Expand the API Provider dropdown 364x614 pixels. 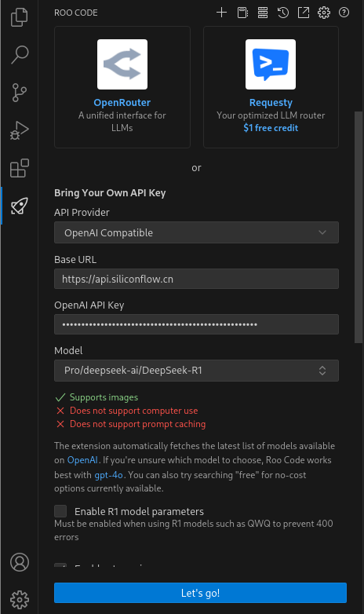click(196, 232)
